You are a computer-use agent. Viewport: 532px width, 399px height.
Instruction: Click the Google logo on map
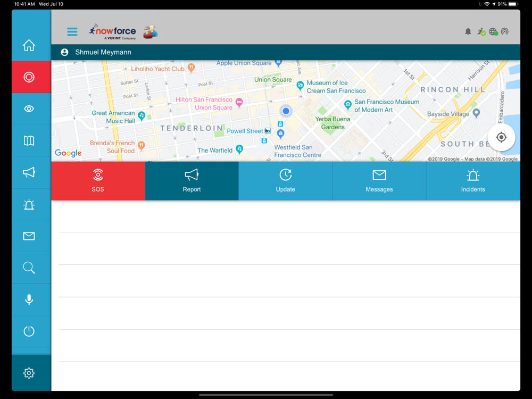click(x=68, y=153)
